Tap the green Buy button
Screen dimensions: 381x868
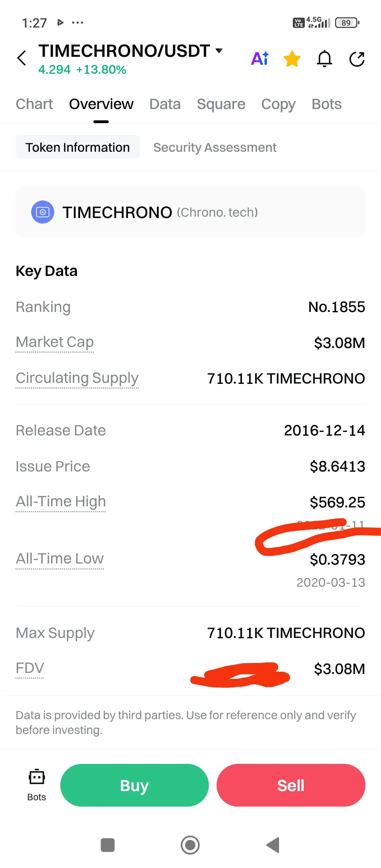(x=134, y=785)
